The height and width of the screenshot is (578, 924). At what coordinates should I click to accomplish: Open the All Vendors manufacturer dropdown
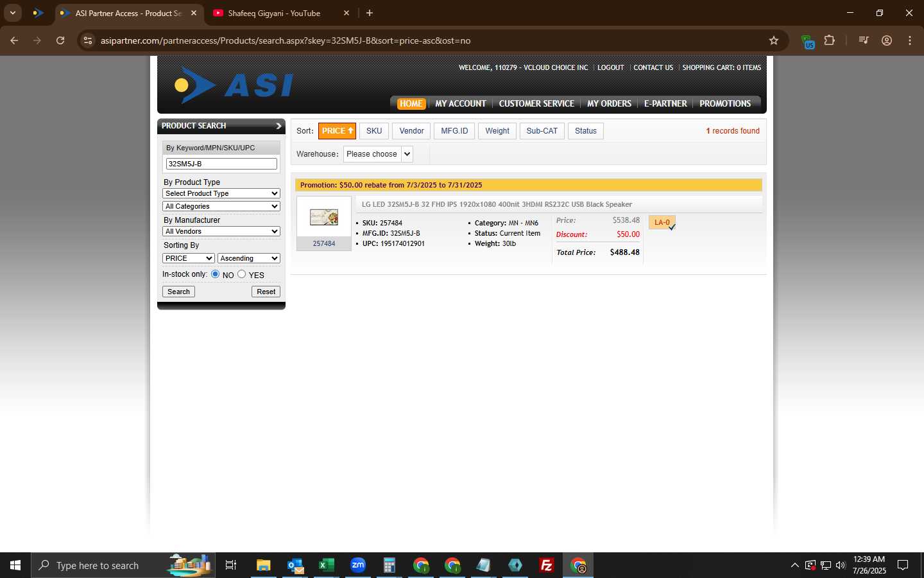click(x=221, y=231)
